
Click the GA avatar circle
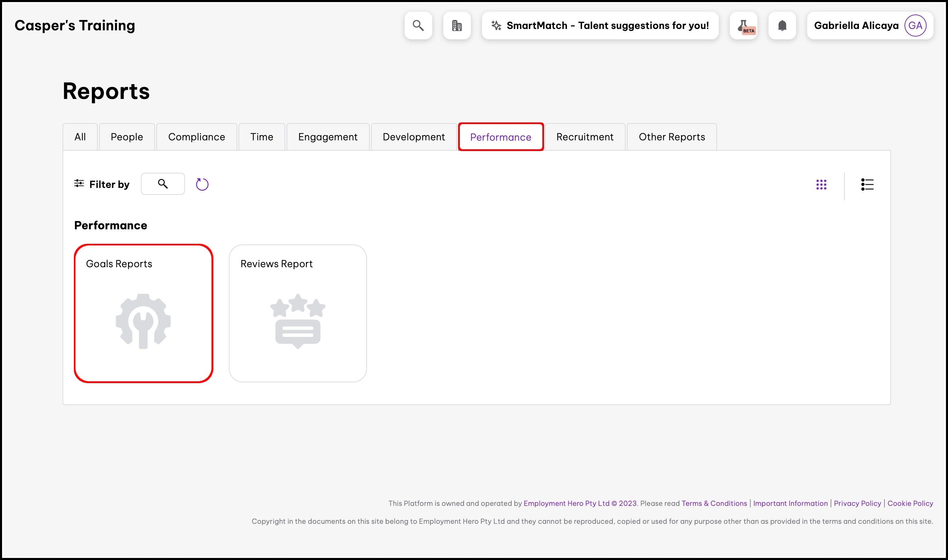(915, 26)
